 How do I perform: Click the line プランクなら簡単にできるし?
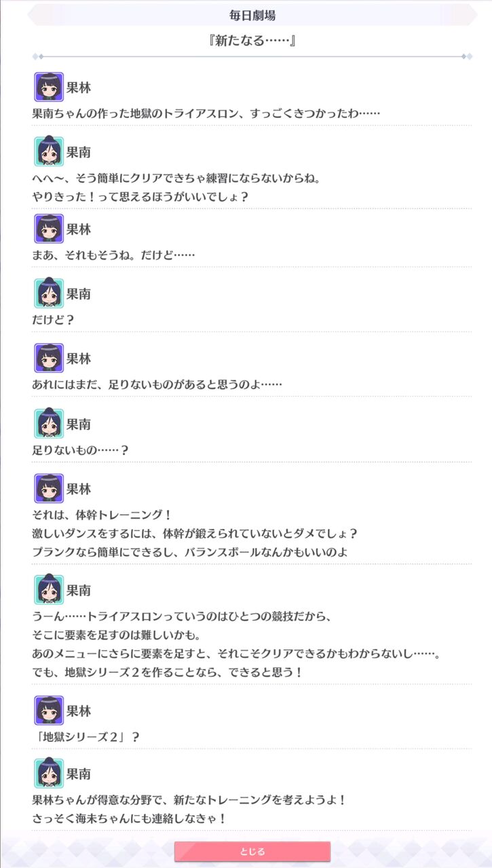pos(190,551)
